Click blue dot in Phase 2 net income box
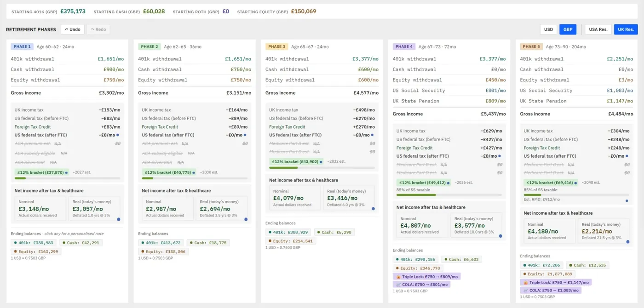The width and height of the screenshot is (644, 308). point(246,219)
